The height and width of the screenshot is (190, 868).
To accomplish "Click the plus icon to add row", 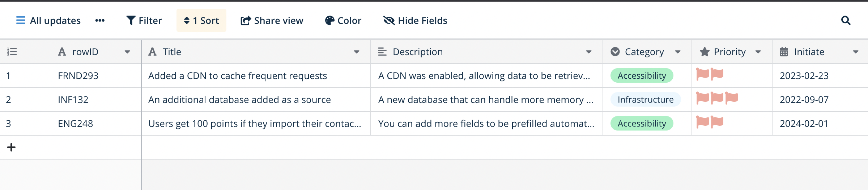I will [x=11, y=147].
